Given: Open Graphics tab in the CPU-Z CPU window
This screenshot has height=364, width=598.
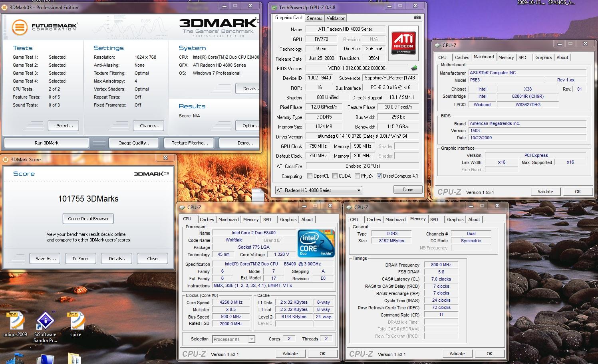Looking at the screenshot, I should [x=288, y=220].
